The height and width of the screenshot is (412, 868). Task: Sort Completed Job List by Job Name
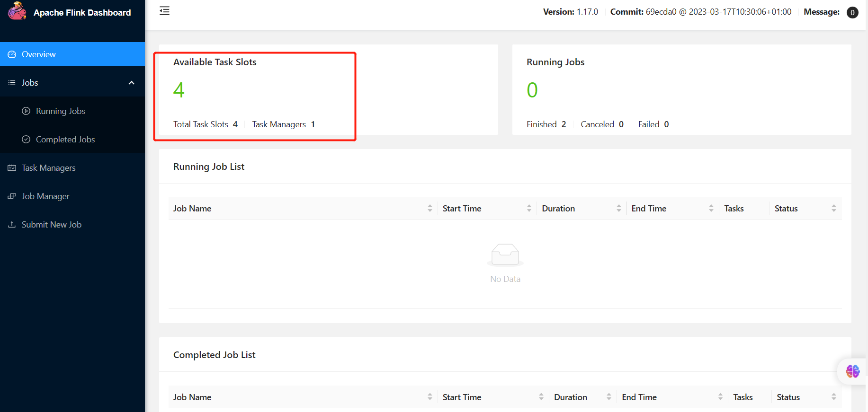tap(430, 397)
